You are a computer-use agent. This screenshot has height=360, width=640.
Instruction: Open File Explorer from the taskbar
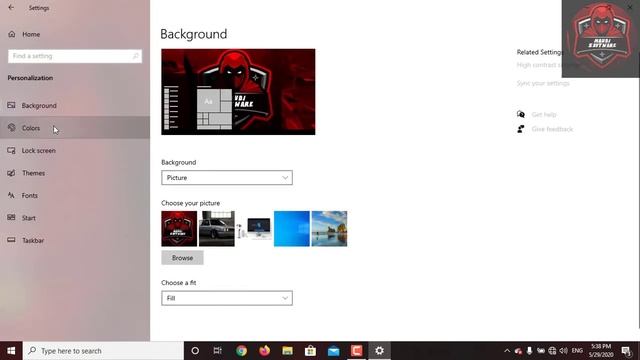(x=287, y=351)
